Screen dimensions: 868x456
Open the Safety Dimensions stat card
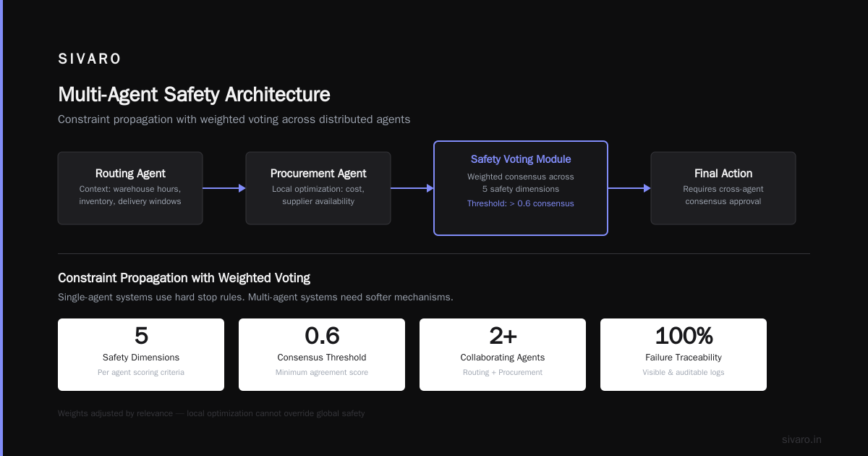141,355
